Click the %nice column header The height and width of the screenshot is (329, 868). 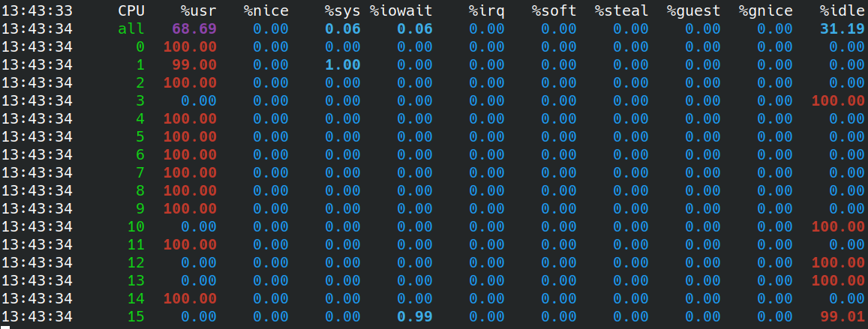(266, 11)
